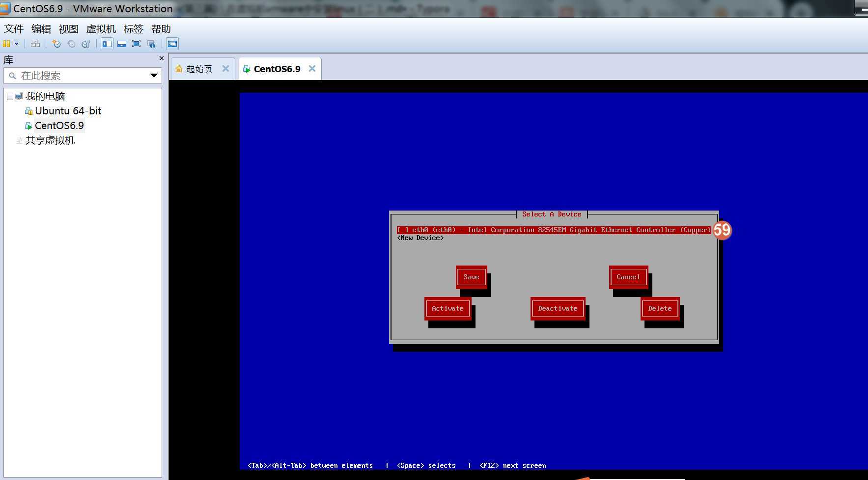This screenshot has height=480, width=868.
Task: Collapse the 我的电脑 tree node
Action: pyautogui.click(x=10, y=97)
